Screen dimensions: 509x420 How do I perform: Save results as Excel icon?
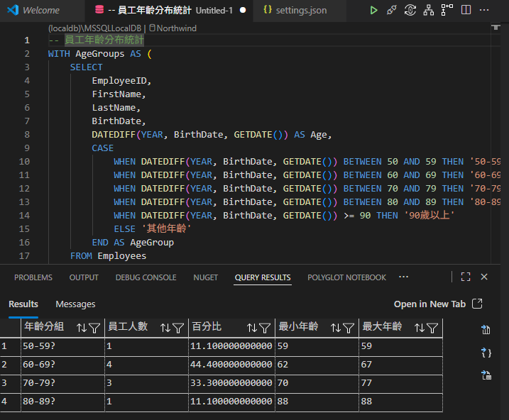(x=486, y=375)
